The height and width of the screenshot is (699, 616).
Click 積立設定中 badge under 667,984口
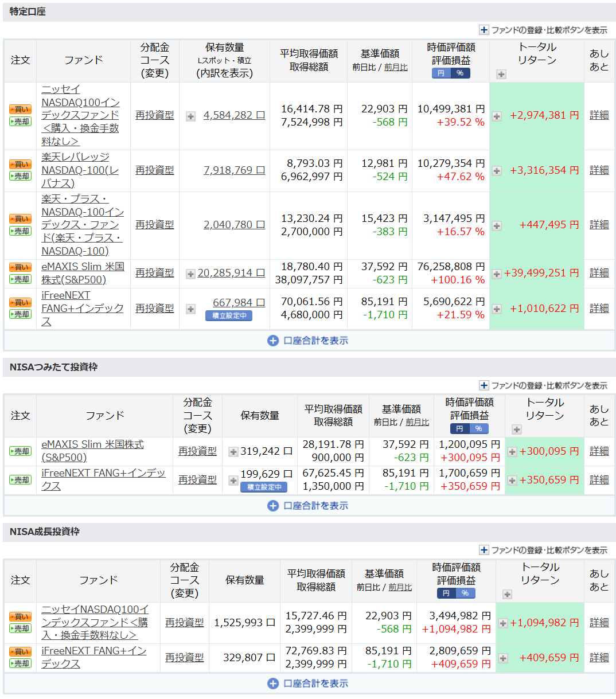[x=229, y=315]
